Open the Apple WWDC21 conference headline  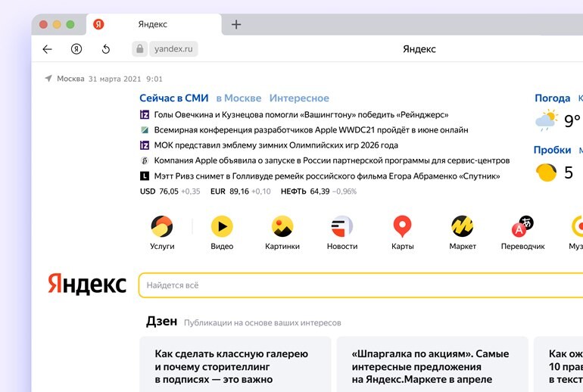tap(310, 130)
